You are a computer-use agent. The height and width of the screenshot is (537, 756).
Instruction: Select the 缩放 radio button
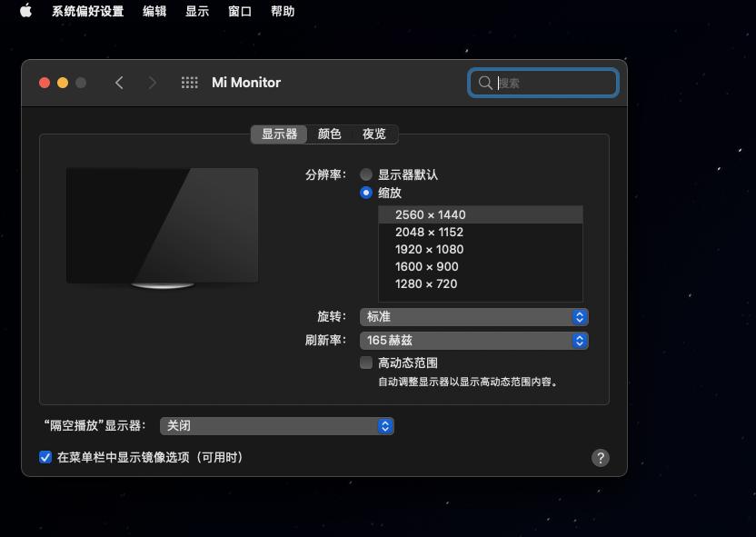point(366,193)
